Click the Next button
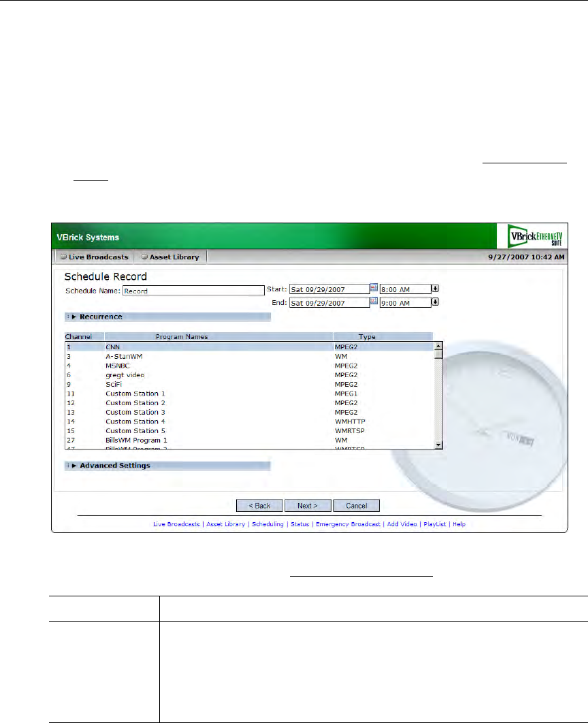The height and width of the screenshot is (723, 588). point(307,506)
